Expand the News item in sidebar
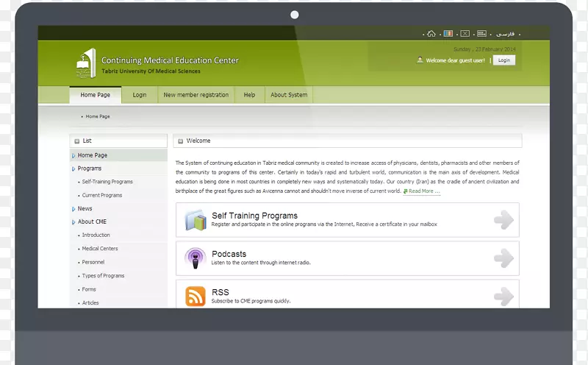Image resolution: width=588 pixels, height=365 pixels. pos(85,209)
